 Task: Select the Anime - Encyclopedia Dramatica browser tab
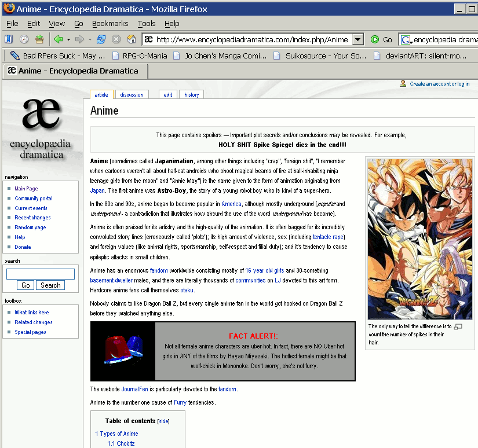[75, 71]
